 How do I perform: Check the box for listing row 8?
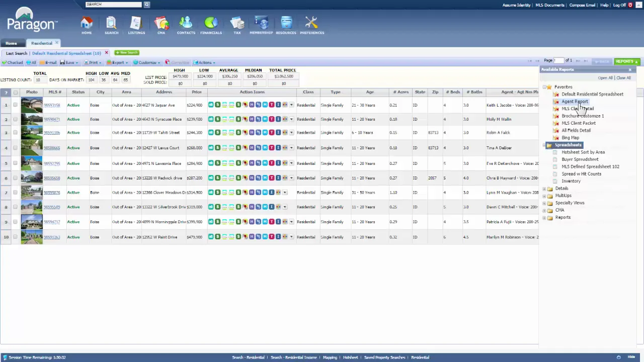click(15, 207)
